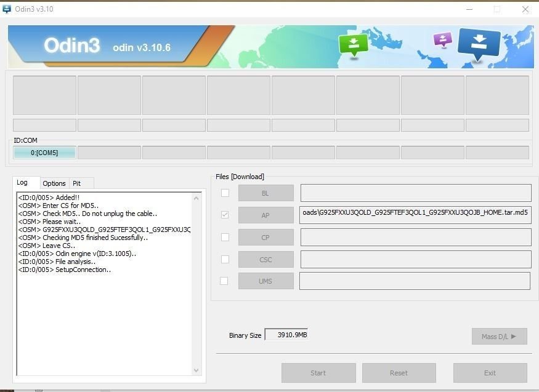Click 'Checking MD5 finished Sucessfully' log line

83,238
